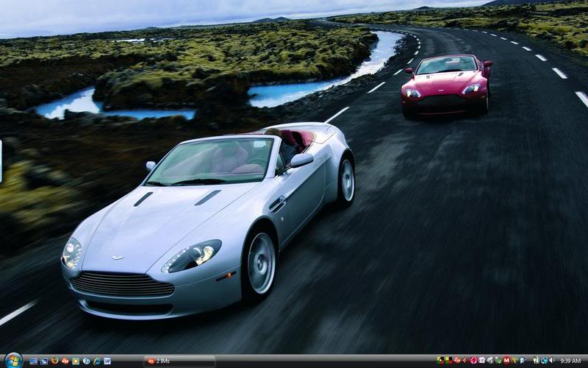Click the red circular tray icon
588x368 pixels.
click(473, 361)
